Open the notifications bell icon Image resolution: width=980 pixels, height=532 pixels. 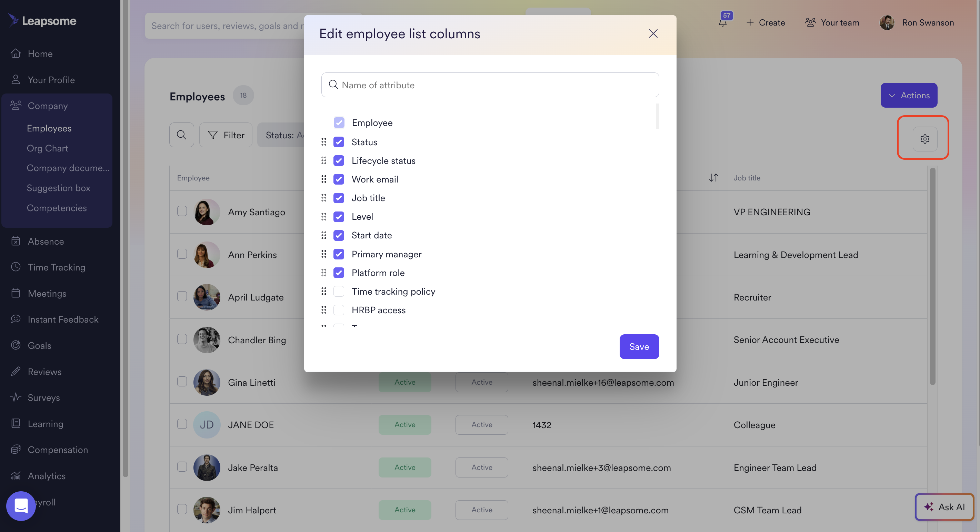click(723, 22)
